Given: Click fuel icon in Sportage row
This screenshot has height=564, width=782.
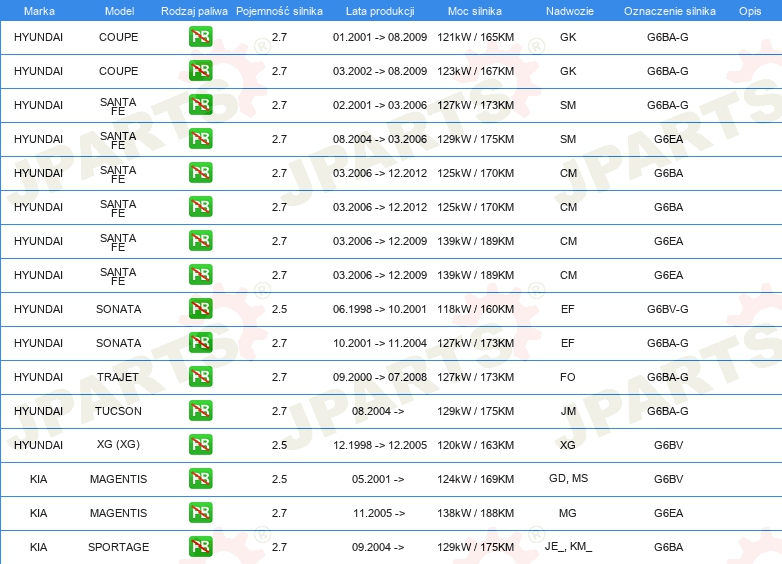Looking at the screenshot, I should coord(200,547).
